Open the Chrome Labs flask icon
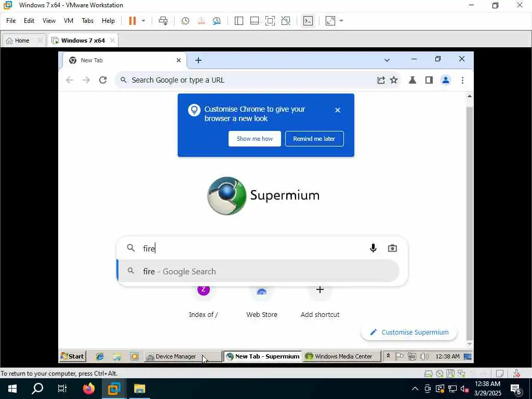 pos(412,80)
